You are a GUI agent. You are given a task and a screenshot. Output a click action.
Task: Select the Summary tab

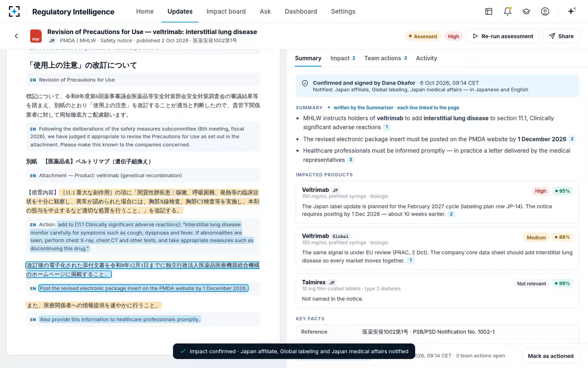coord(308,58)
